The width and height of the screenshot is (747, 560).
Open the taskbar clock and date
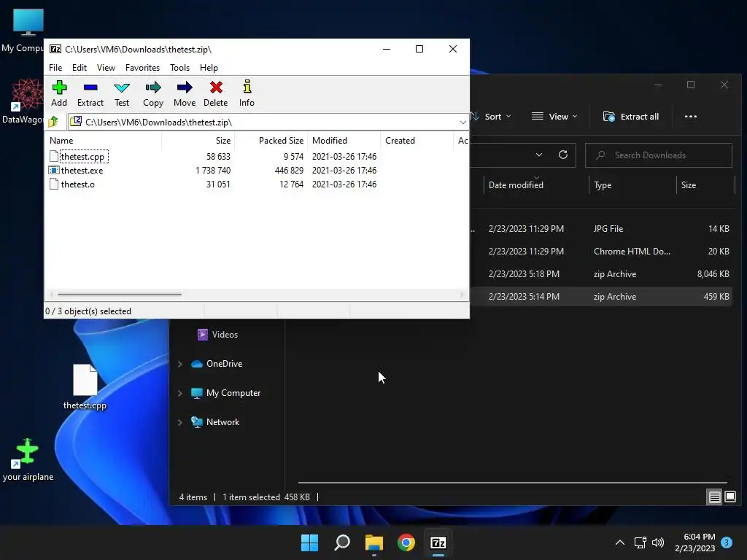pos(694,542)
